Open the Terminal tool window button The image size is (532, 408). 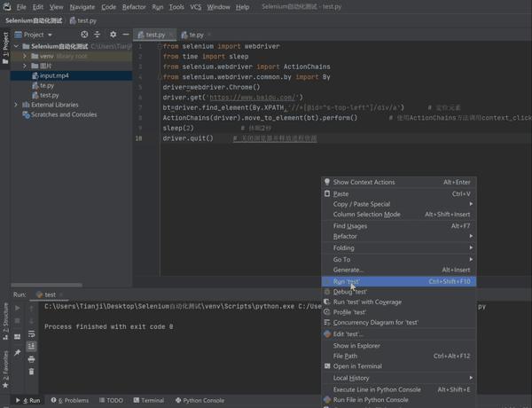tap(147, 400)
